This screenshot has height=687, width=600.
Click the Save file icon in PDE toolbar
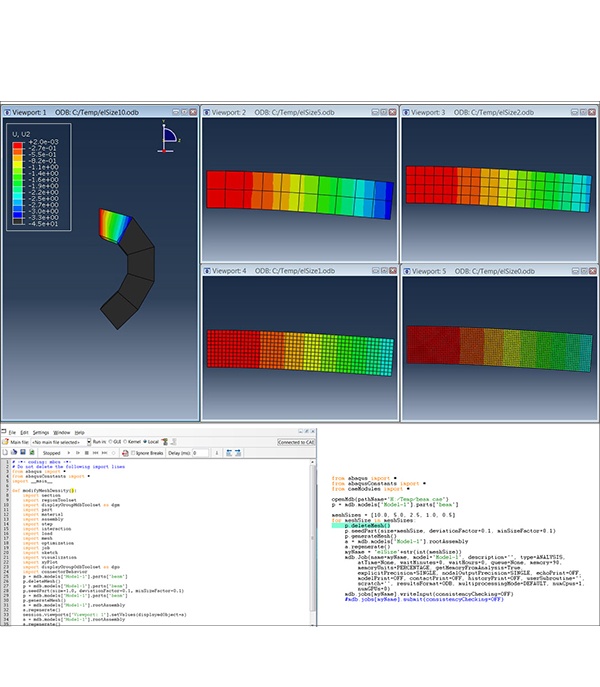[x=22, y=453]
